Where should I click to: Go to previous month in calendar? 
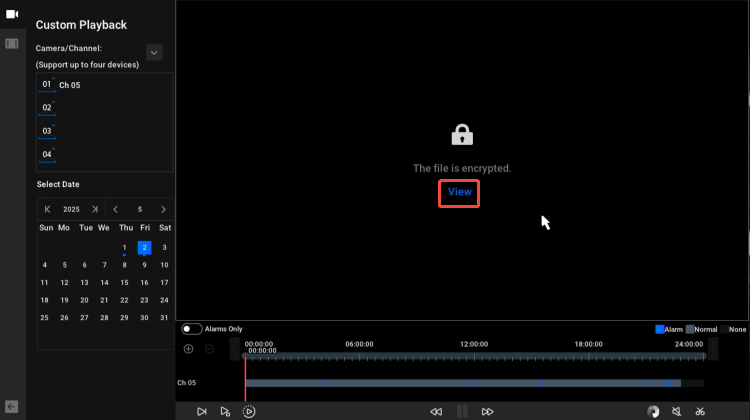[115, 209]
